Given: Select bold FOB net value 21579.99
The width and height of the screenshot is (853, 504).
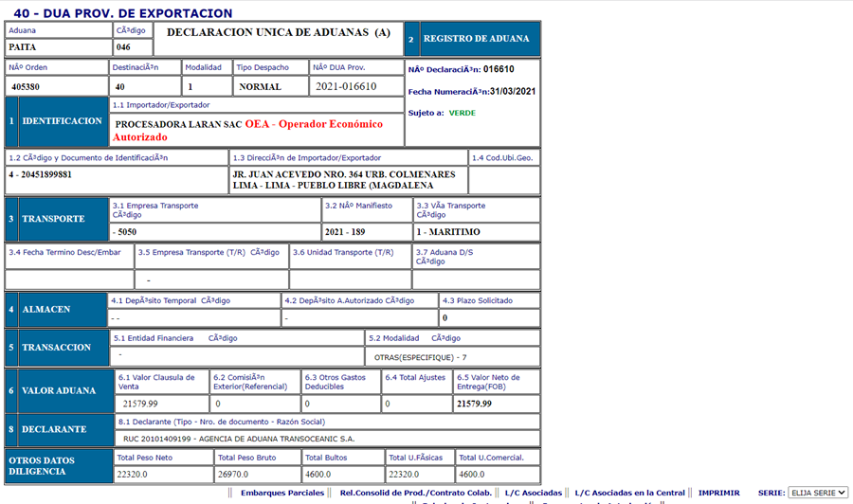Looking at the screenshot, I should (475, 404).
